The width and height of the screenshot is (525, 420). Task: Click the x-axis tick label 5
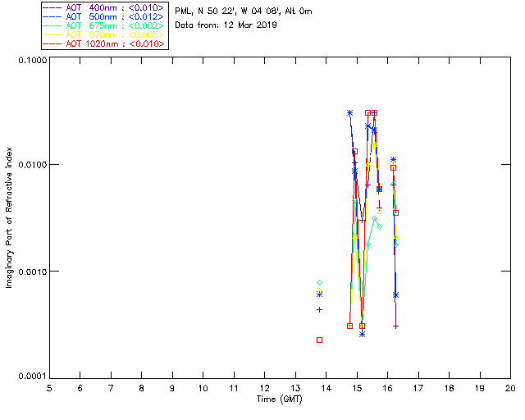[49, 388]
